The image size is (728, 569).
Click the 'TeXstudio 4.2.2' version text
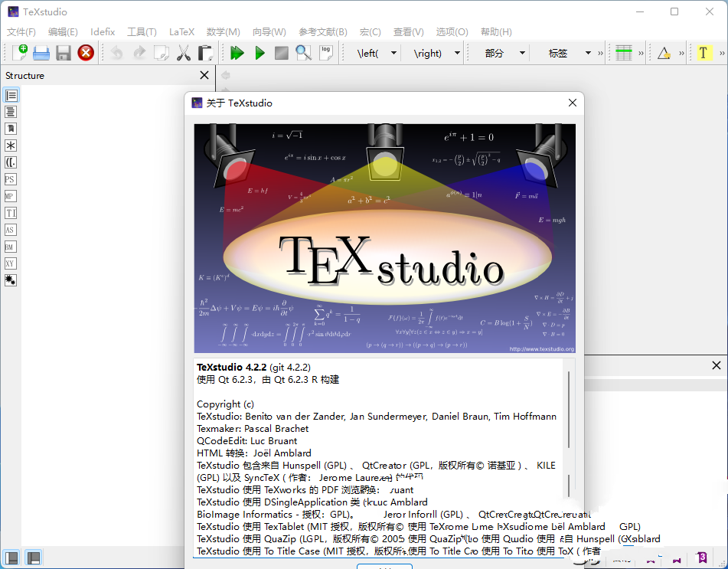[232, 367]
